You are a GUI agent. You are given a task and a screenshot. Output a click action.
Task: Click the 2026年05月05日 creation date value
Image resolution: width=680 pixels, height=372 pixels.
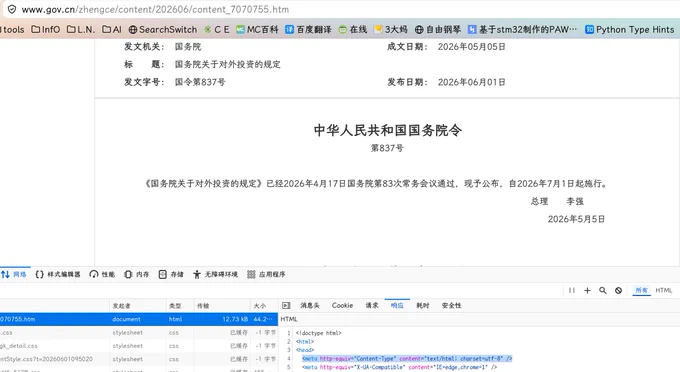(x=471, y=47)
